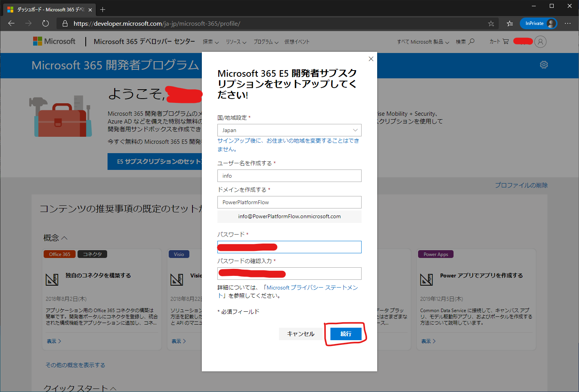Click the lock icon in address bar
This screenshot has width=579, height=392.
(x=65, y=24)
